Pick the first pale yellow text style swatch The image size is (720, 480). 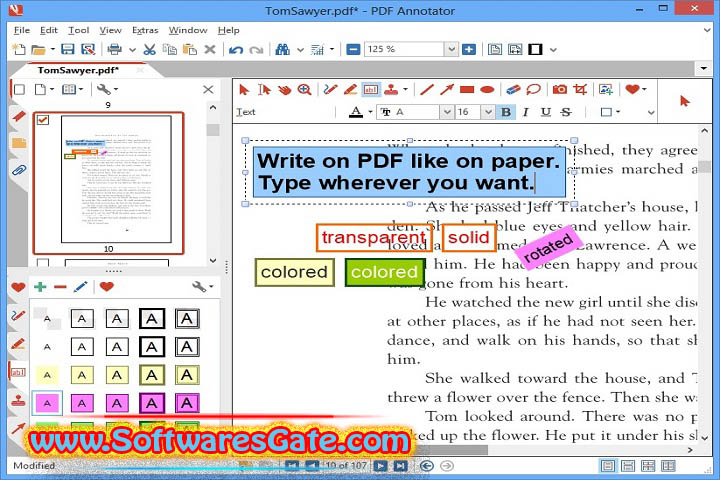point(47,375)
